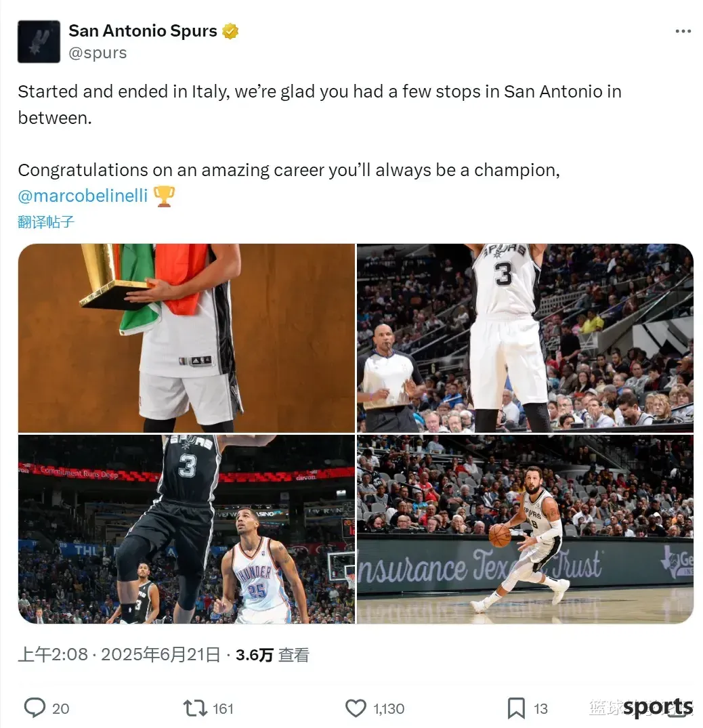View the 3.6万 查看 view count
This screenshot has width=703, height=728.
point(272,655)
